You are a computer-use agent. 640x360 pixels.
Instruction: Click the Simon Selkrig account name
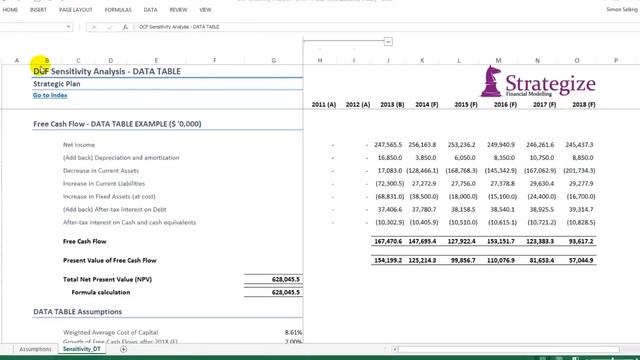[622, 9]
